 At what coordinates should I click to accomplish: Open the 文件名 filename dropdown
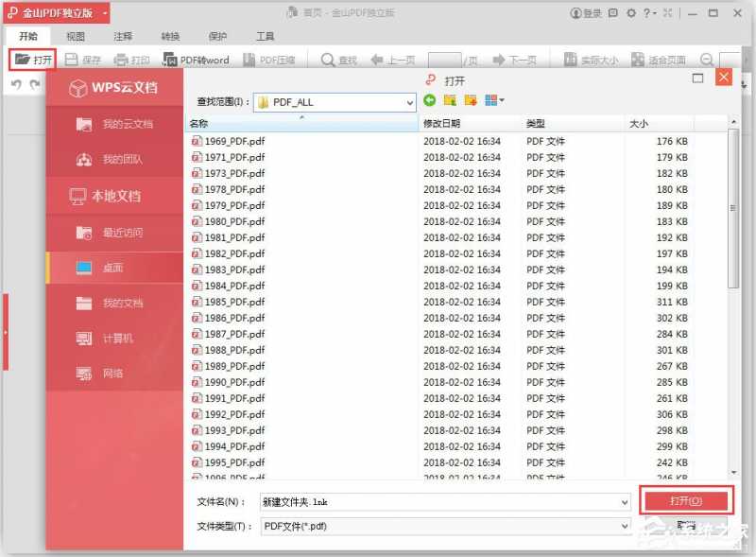(625, 499)
